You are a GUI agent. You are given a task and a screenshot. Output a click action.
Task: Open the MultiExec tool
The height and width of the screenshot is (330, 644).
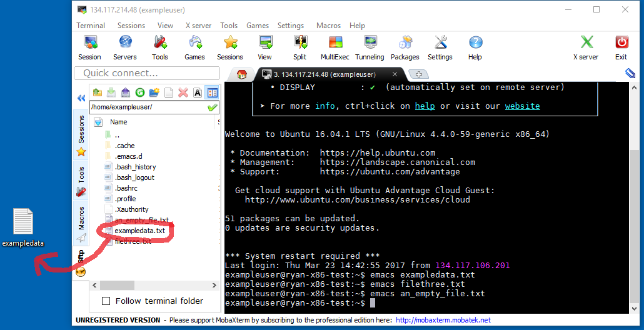pos(336,47)
